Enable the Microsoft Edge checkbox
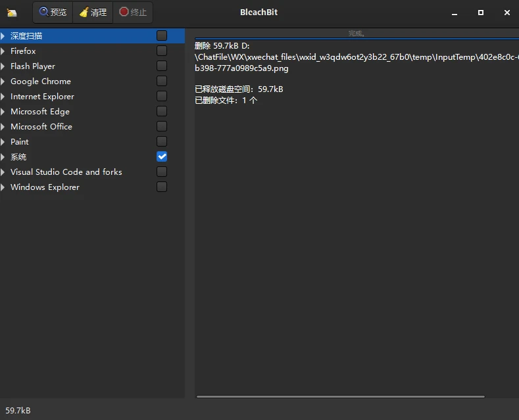519x420 pixels. coord(162,111)
